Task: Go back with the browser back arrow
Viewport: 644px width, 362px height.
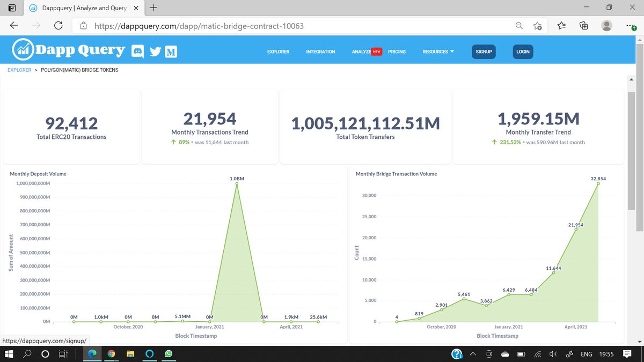Action: (14, 25)
